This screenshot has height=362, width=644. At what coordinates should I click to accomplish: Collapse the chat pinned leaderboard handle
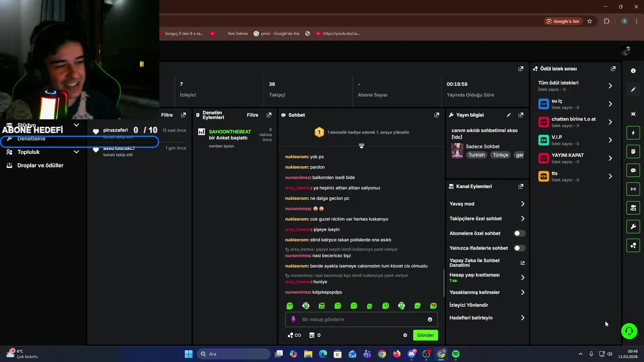pos(361,146)
